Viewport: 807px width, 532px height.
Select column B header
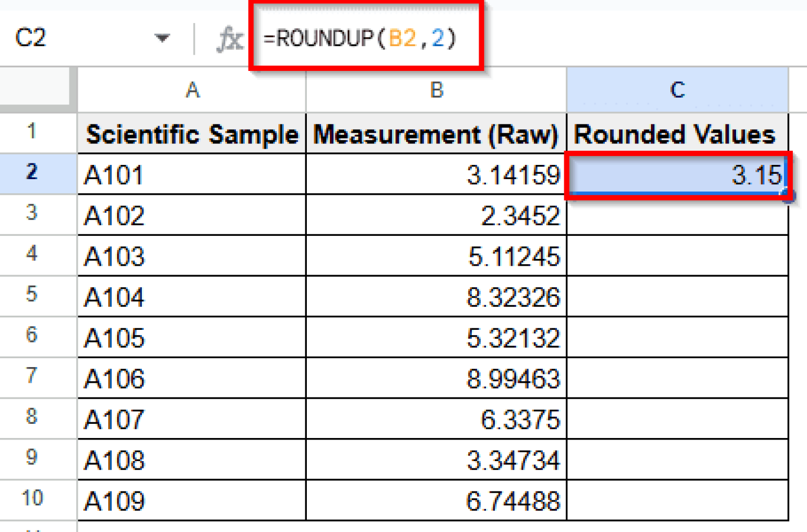click(436, 90)
